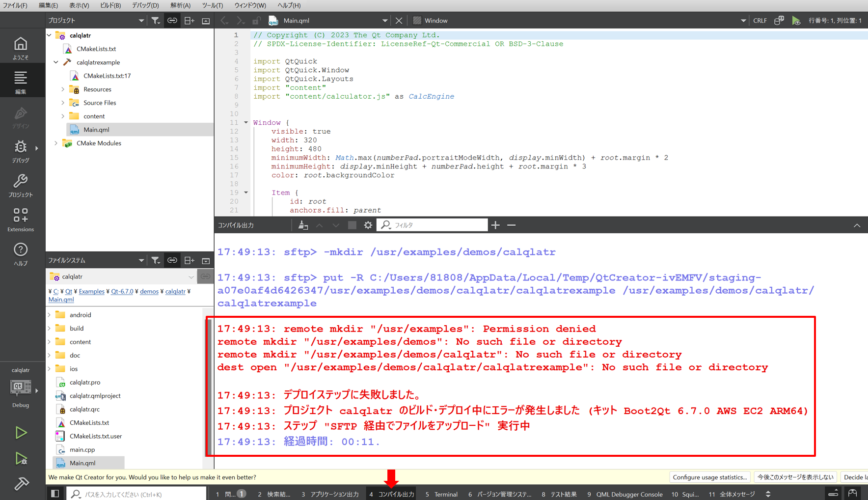Viewport: 868px width, 500px height.
Task: Click the Build hammer icon
Action: [21, 484]
